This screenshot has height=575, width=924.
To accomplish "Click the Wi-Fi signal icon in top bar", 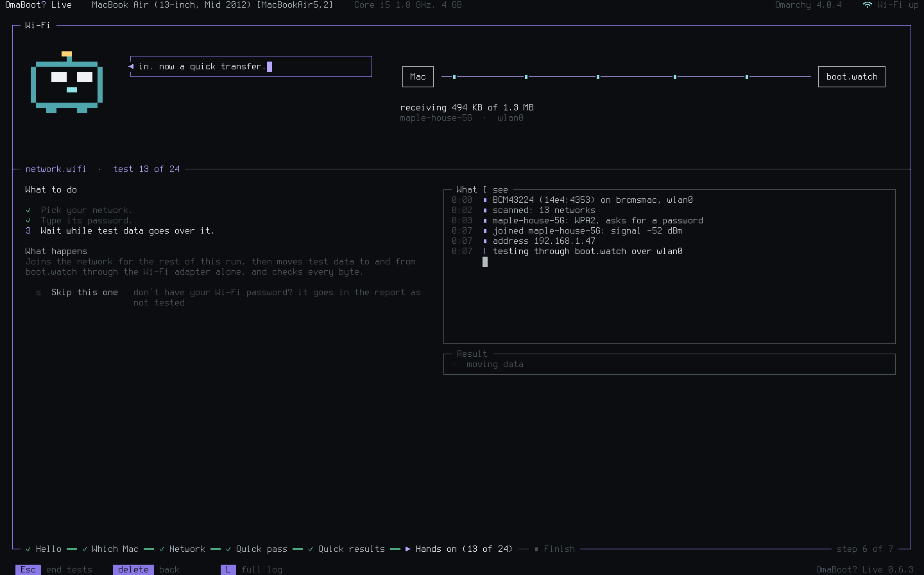I will [x=867, y=4].
